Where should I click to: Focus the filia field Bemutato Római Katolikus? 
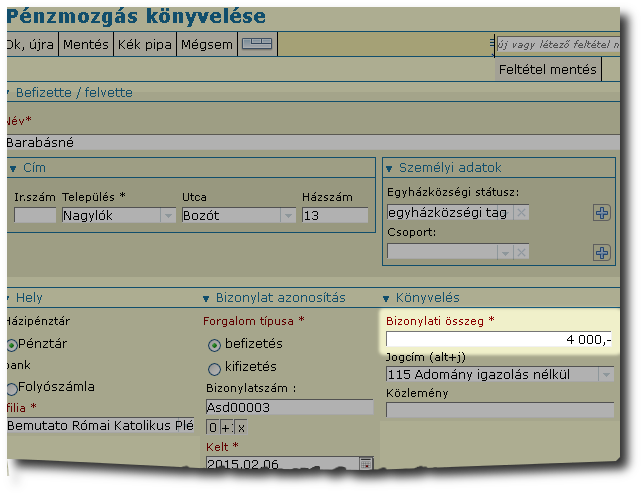point(100,426)
